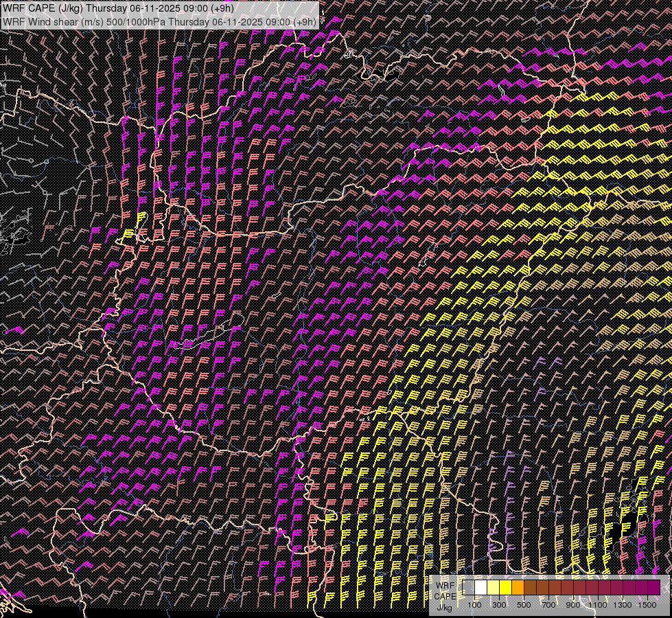Click the WRF Wind shear title line

pos(159,21)
